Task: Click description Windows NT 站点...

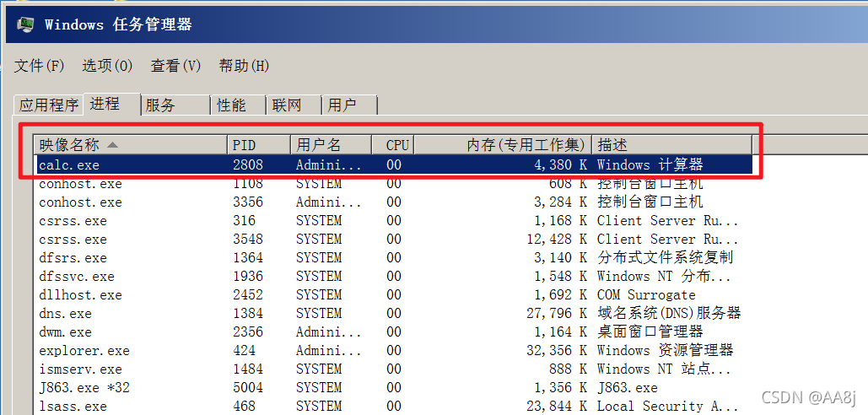Action: point(664,369)
